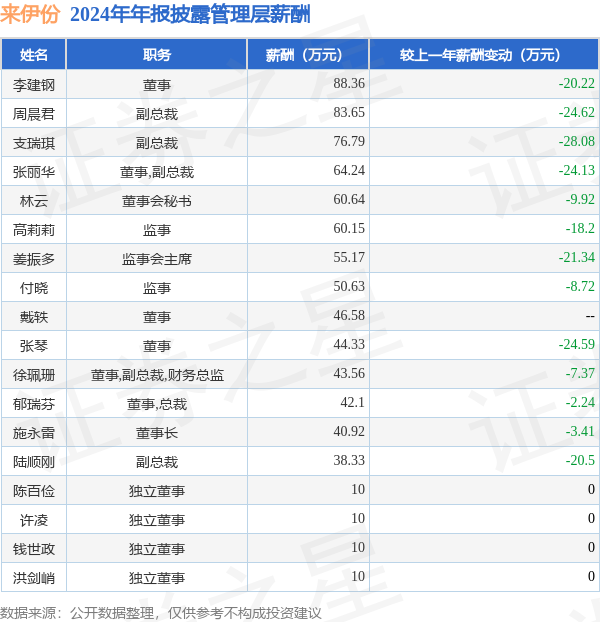This screenshot has width=600, height=622.
Task: Click the salary value 88.36
Action: [349, 83]
